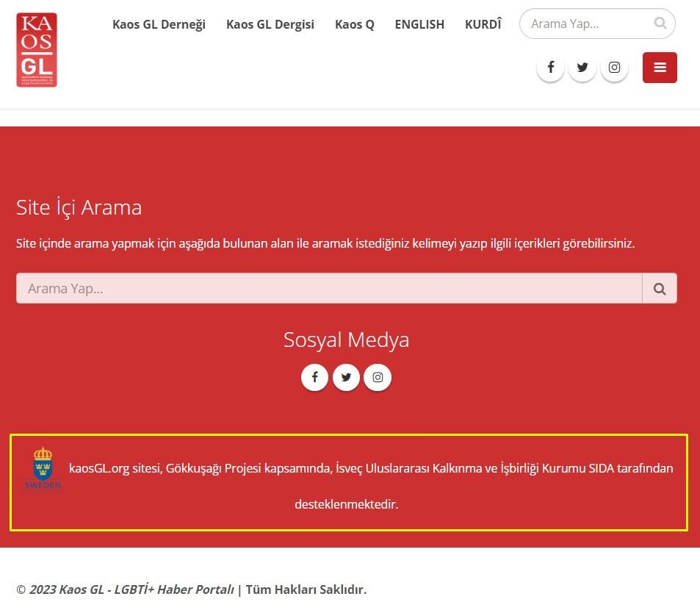700x613 pixels.
Task: Click the SIDA support notice text
Action: click(371, 469)
